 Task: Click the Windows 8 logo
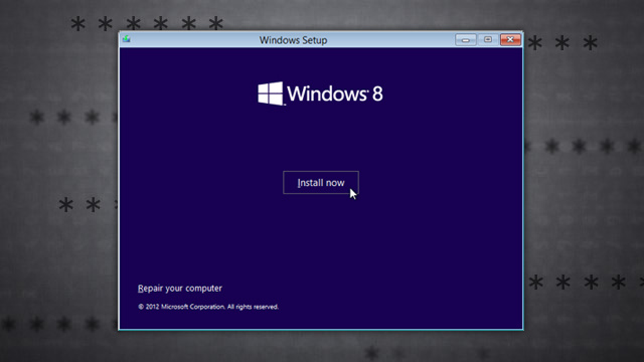[x=320, y=94]
